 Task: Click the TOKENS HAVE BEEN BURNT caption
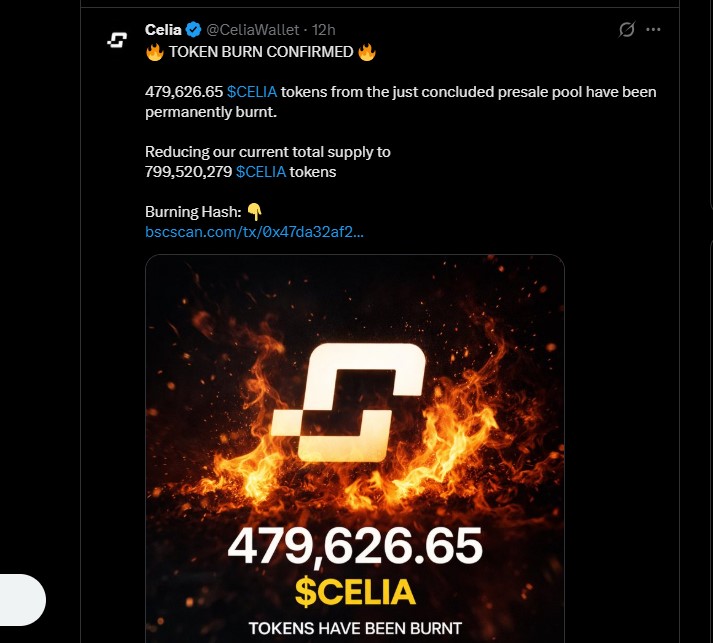point(355,628)
